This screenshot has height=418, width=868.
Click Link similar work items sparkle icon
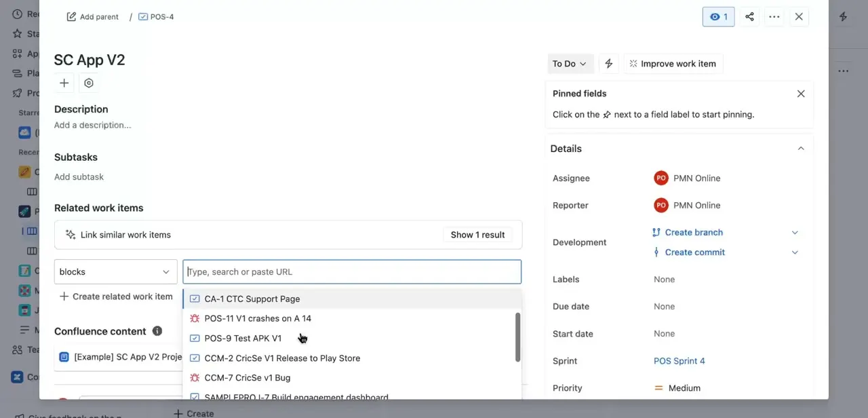click(x=70, y=235)
